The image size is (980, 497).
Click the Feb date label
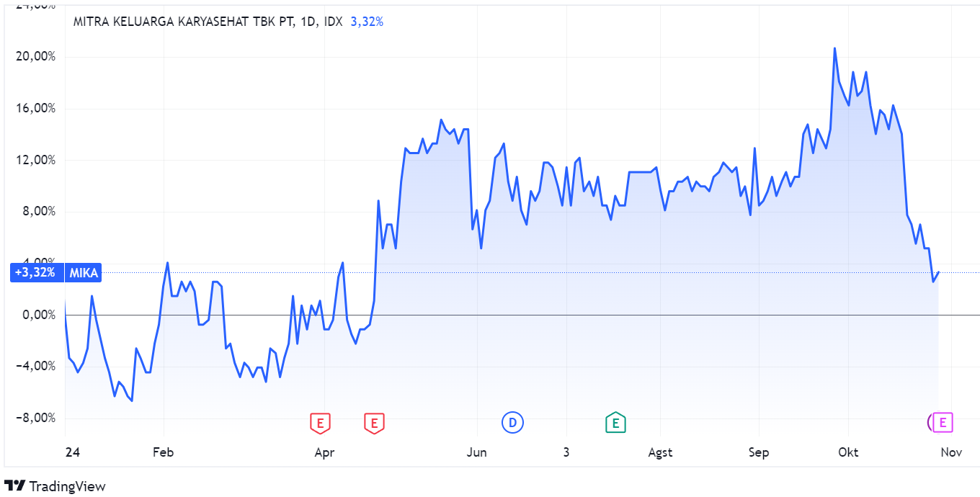click(x=164, y=452)
